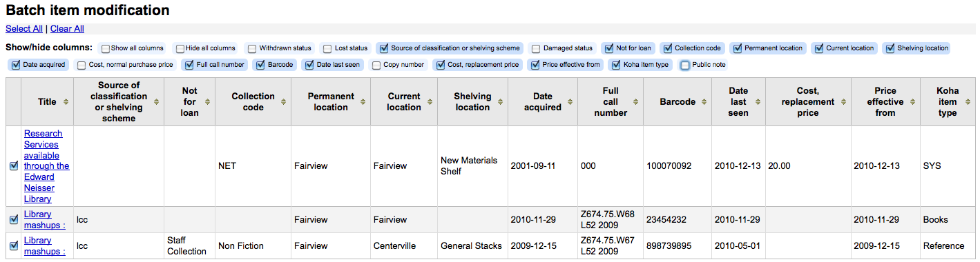Toggle the Public note column checkbox
Screen dimensions: 980x262
pyautogui.click(x=685, y=65)
